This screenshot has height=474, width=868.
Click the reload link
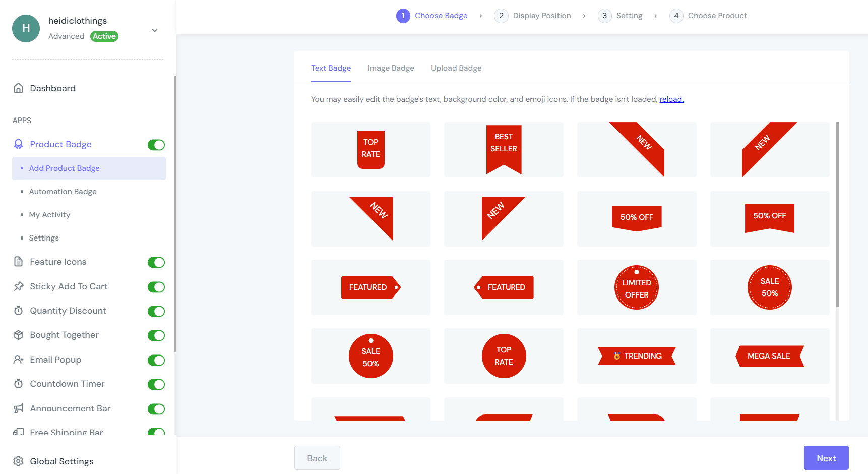(x=671, y=99)
